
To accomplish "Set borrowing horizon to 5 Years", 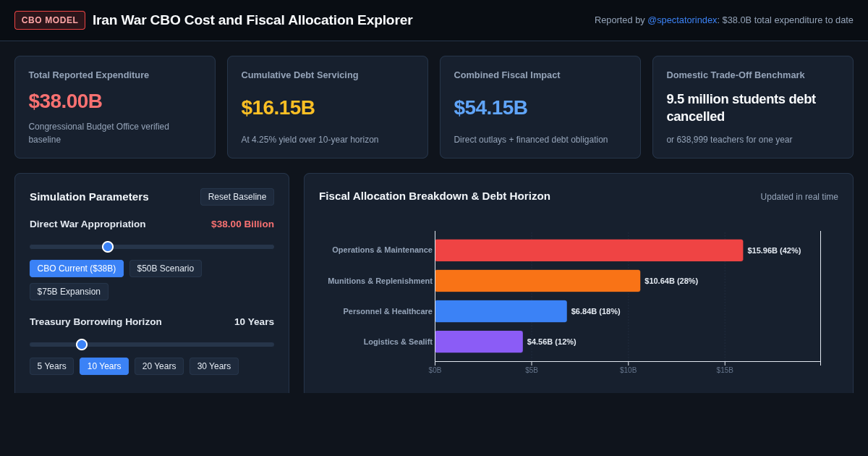I will click(51, 366).
